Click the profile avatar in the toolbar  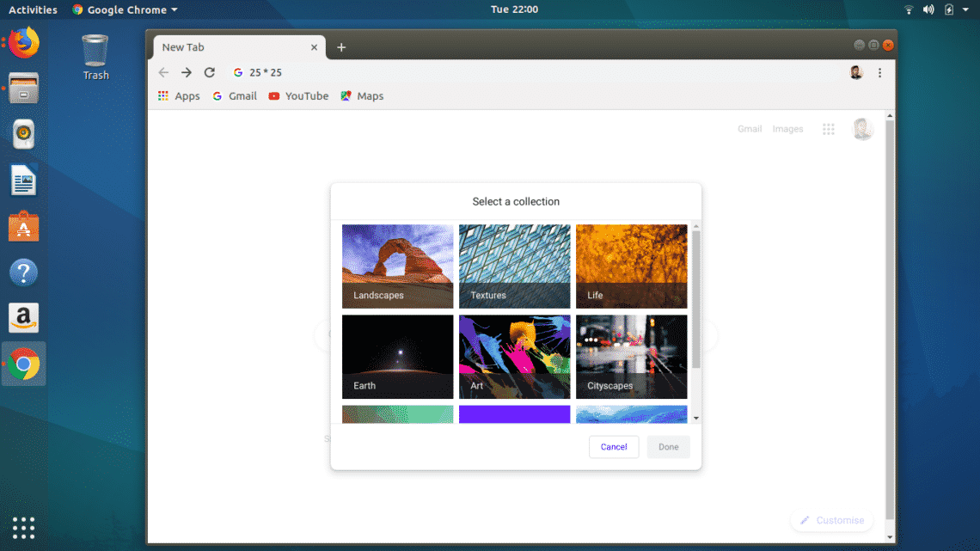pos(855,73)
